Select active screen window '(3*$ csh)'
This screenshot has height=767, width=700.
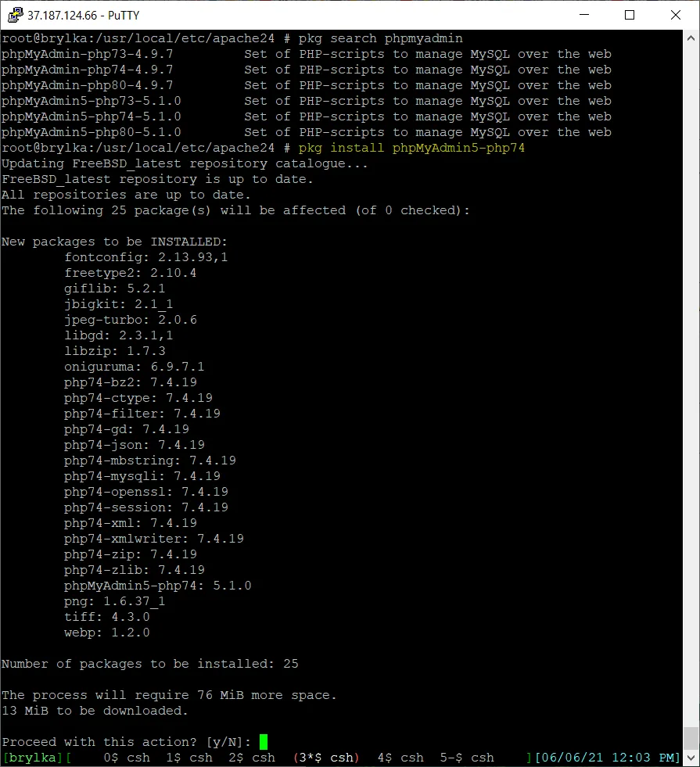326,758
